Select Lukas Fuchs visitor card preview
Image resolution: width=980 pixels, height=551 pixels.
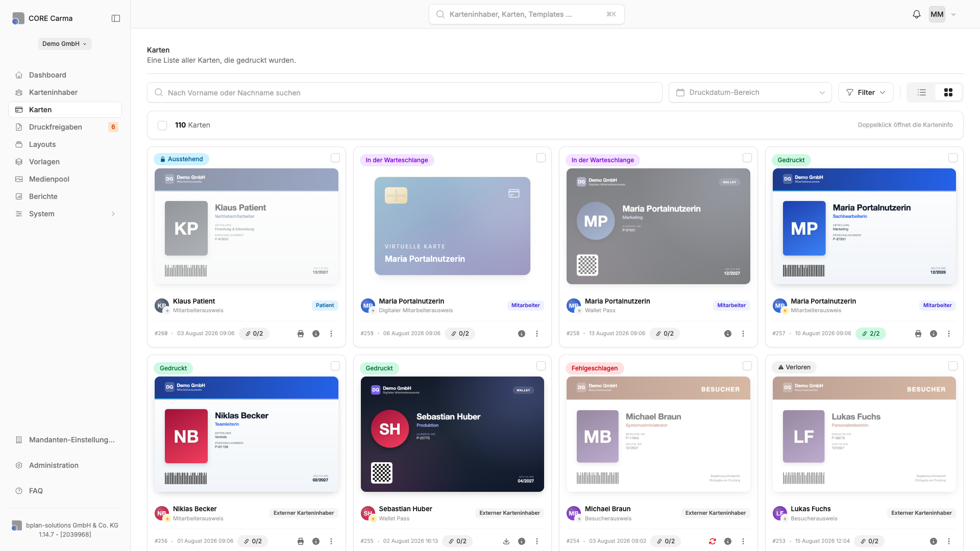pos(864,434)
